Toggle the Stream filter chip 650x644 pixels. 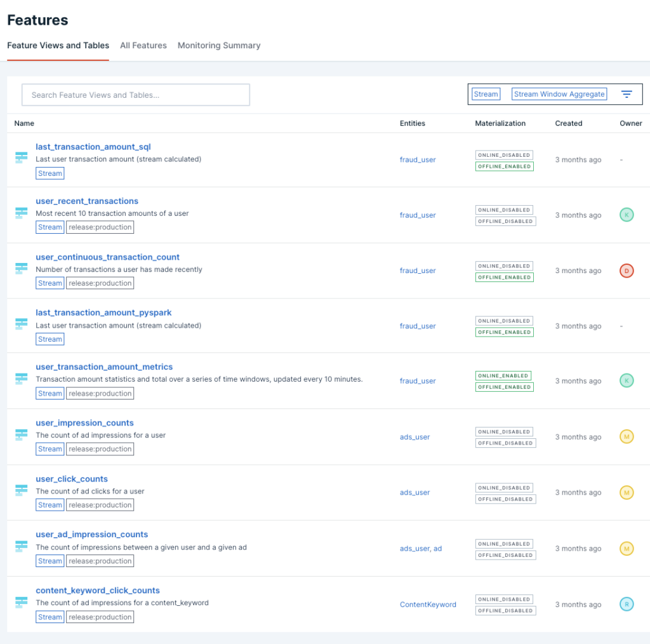pos(486,93)
